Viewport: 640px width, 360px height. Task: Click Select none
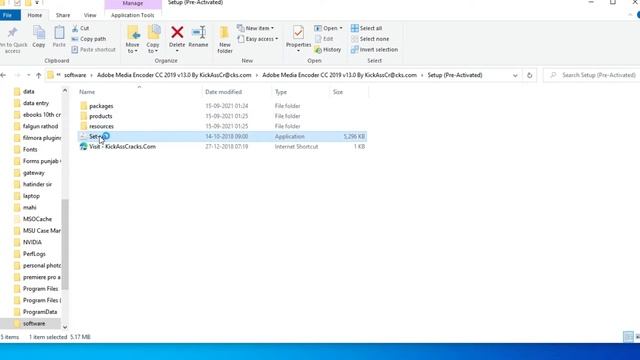(x=370, y=39)
